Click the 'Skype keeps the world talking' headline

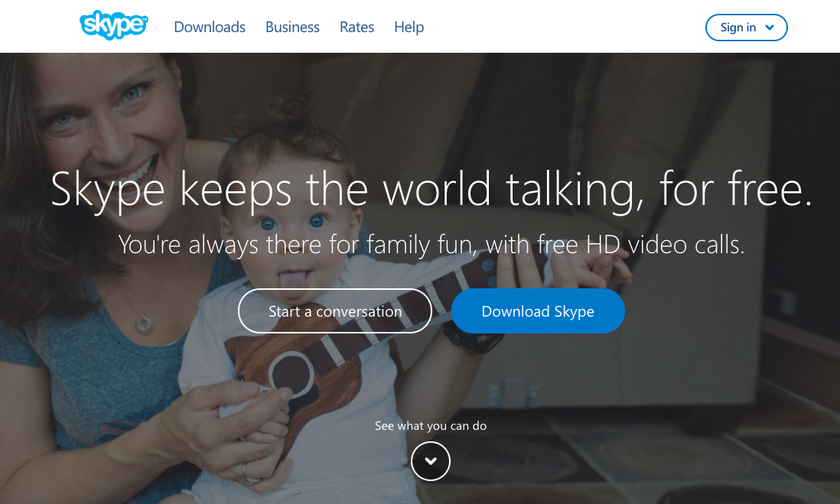[x=431, y=189]
